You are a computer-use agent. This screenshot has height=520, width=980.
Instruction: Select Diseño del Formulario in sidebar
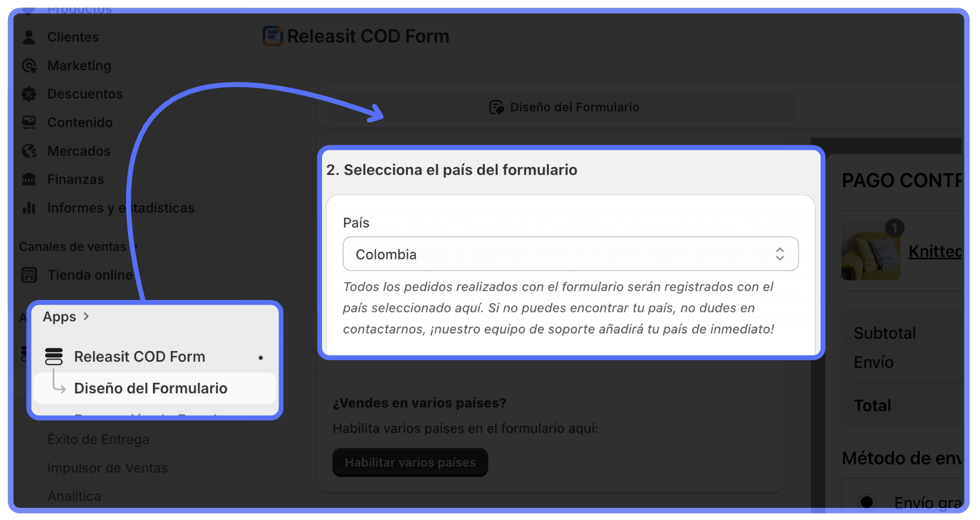[151, 389]
